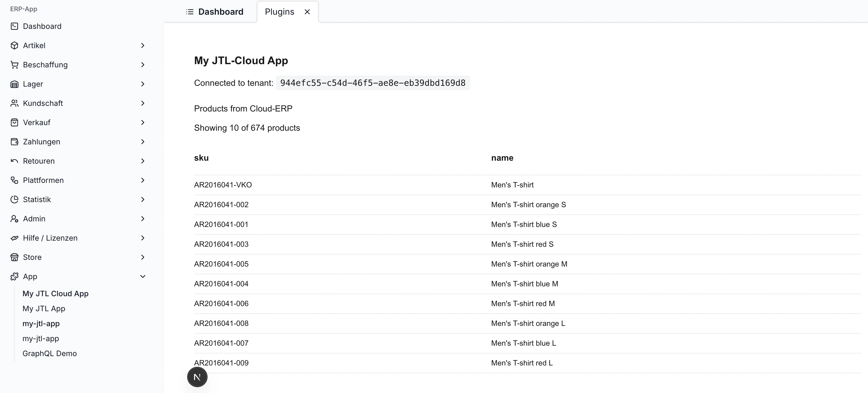Open My JTL Cloud App item
This screenshot has width=868, height=393.
point(55,294)
